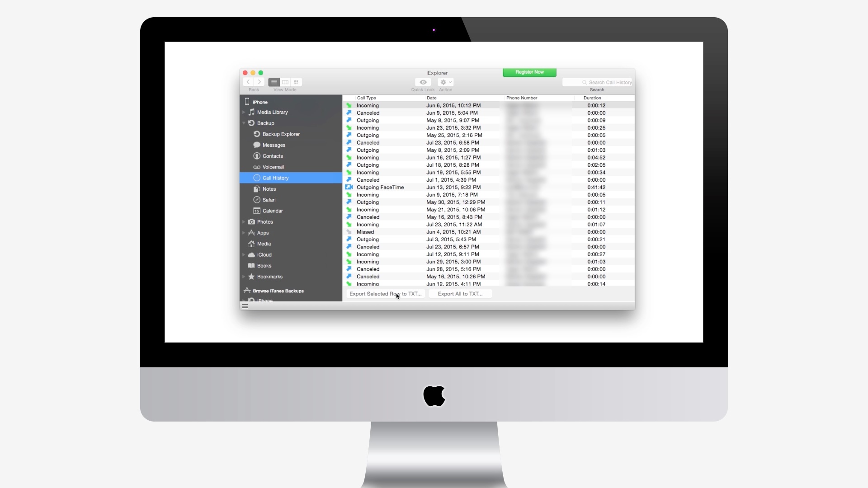Expand the Apps item
Viewport: 868px width, 488px height.
tap(244, 233)
